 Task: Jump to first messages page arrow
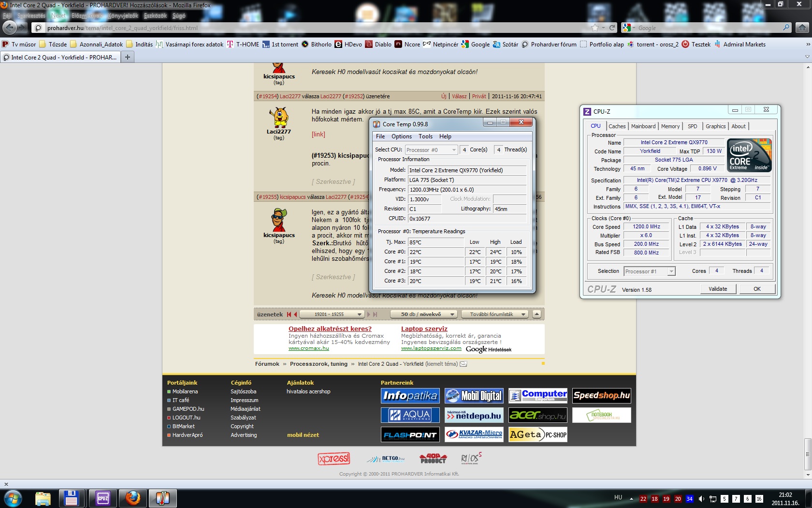289,314
